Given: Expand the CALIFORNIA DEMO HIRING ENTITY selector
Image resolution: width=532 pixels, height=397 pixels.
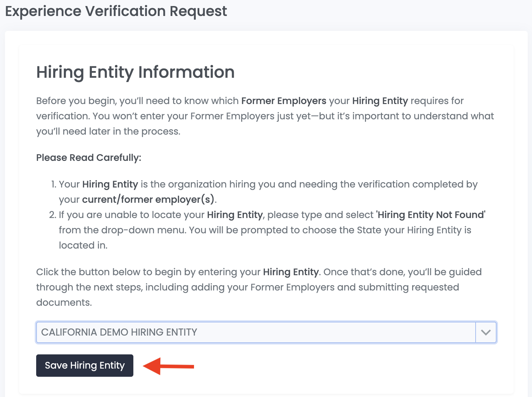Looking at the screenshot, I should pos(486,332).
